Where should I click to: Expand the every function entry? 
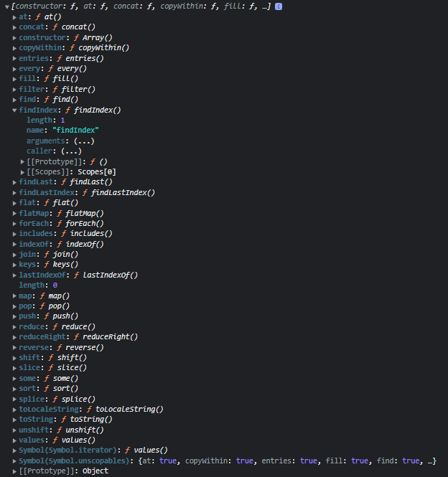(x=14, y=69)
